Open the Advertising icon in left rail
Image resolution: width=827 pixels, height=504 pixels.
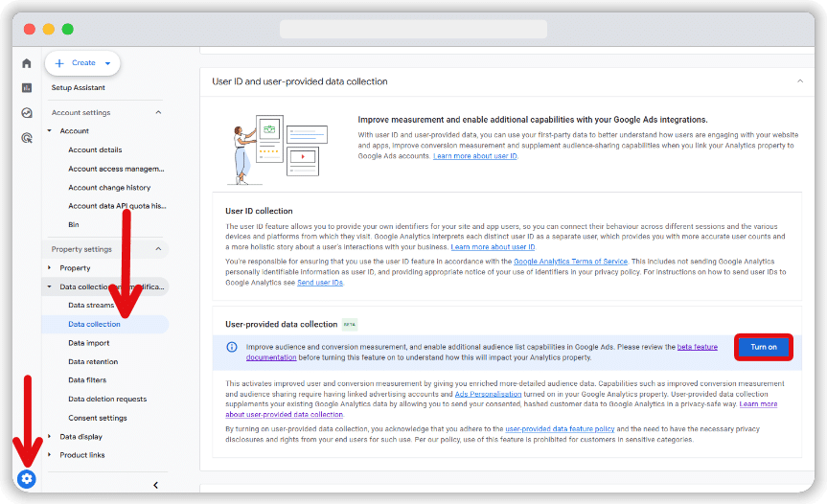tap(27, 138)
